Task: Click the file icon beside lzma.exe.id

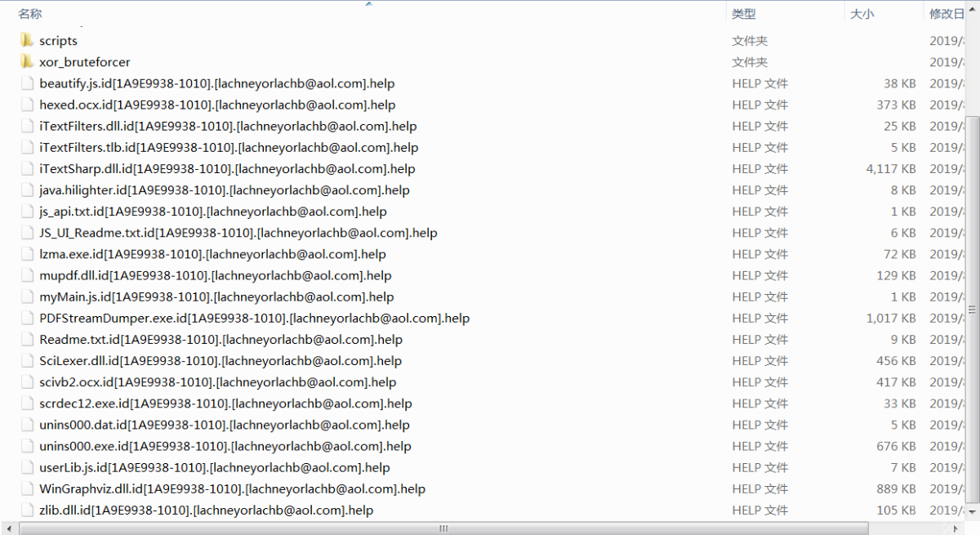Action: coord(27,253)
